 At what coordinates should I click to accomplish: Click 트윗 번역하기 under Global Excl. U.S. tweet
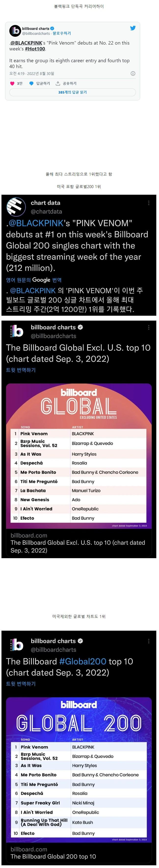(21, 370)
